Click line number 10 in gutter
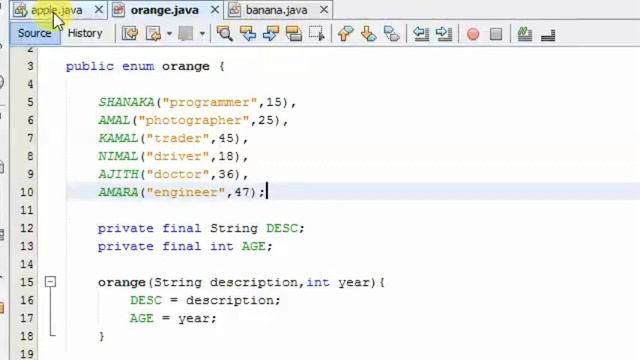Viewport: 640px width, 360px height. point(27,192)
